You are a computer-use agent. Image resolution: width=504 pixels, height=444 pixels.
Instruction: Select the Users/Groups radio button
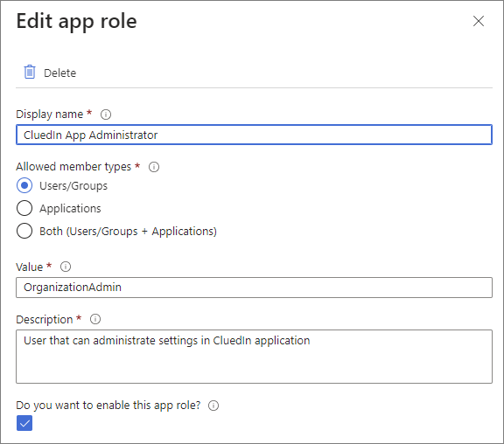pyautogui.click(x=24, y=185)
